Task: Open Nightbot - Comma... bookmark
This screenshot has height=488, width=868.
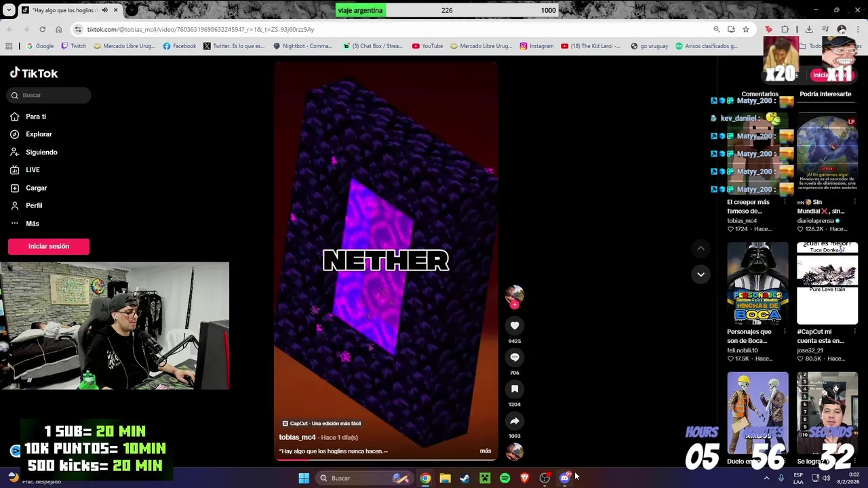Action: pos(302,46)
